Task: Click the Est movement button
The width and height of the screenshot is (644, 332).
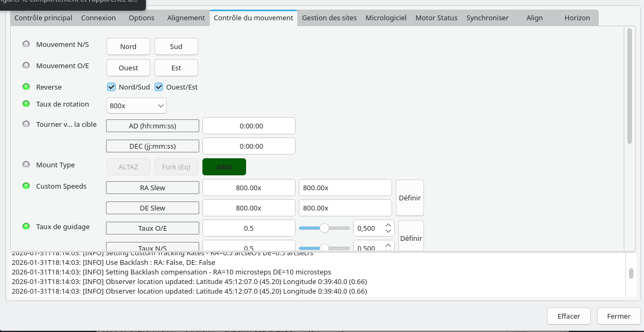Action: tap(176, 68)
